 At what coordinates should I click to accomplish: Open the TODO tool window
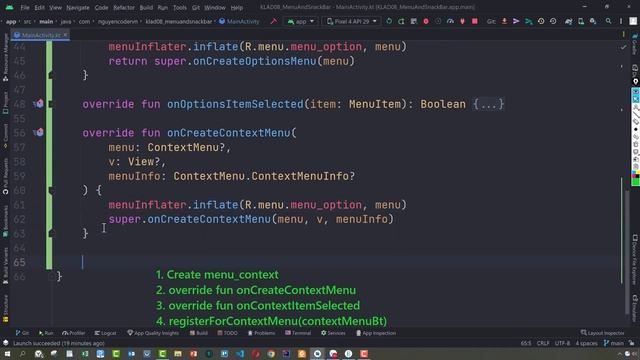(x=227, y=333)
